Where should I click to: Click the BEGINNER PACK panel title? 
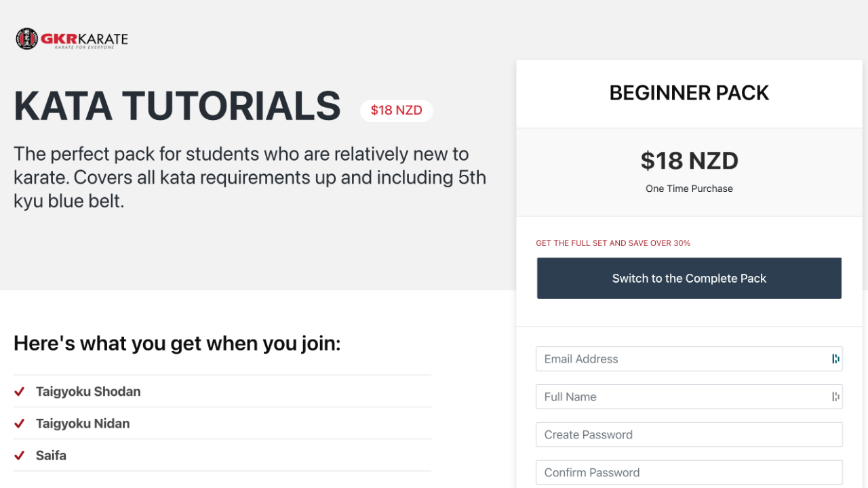click(x=689, y=93)
